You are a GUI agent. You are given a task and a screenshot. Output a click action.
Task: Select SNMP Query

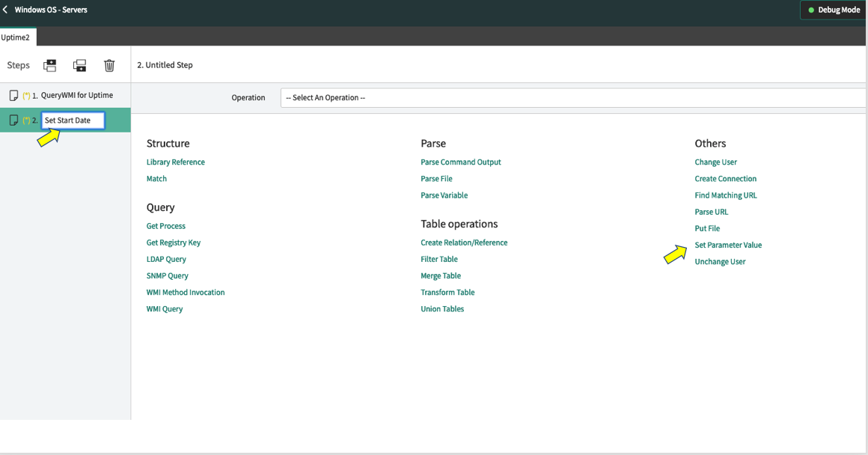point(167,275)
